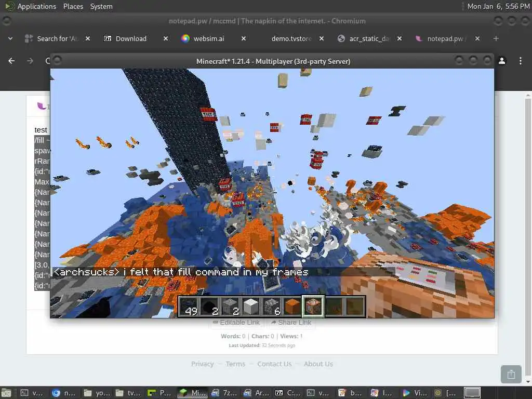Select hotbar slot with 49 blocks
The image size is (532, 399).
[x=189, y=307]
